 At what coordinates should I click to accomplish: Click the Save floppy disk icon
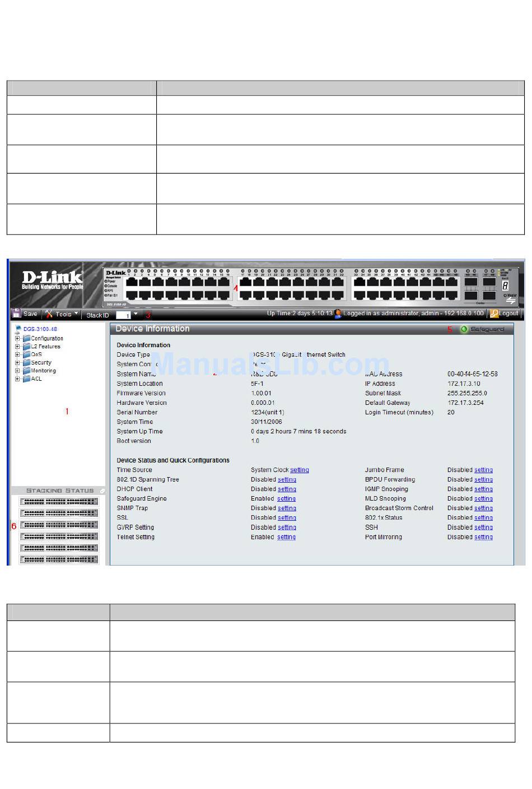coord(17,314)
